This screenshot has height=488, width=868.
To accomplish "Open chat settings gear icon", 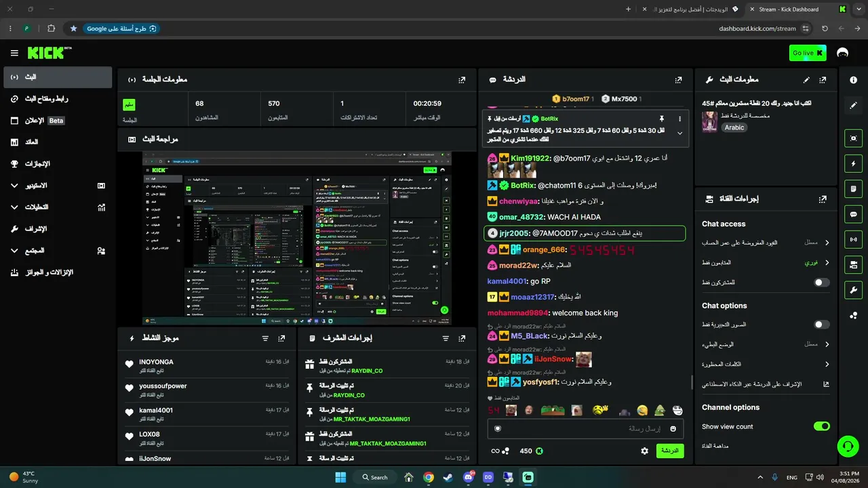I will click(644, 451).
